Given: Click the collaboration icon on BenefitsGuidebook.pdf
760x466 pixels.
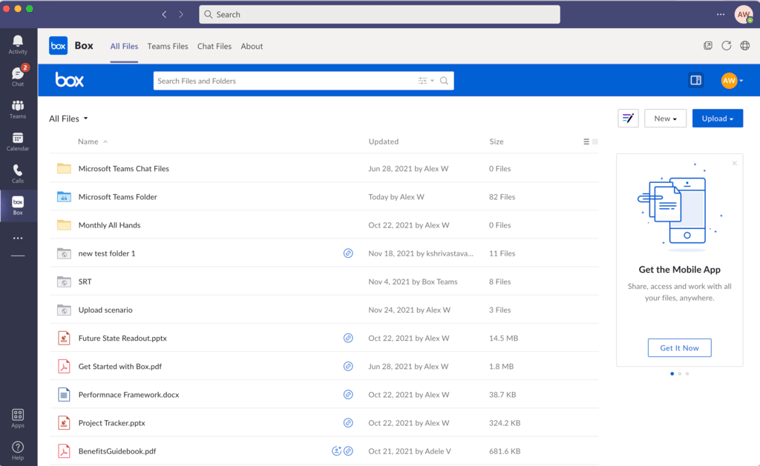Looking at the screenshot, I should (337, 451).
